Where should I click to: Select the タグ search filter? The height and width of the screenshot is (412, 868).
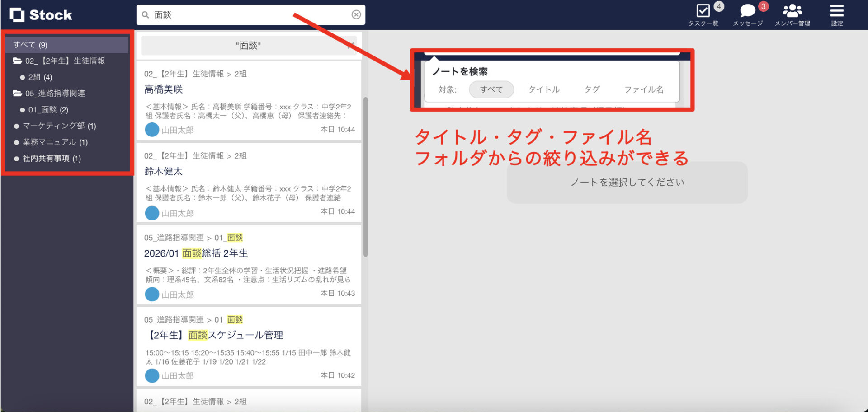click(x=592, y=89)
